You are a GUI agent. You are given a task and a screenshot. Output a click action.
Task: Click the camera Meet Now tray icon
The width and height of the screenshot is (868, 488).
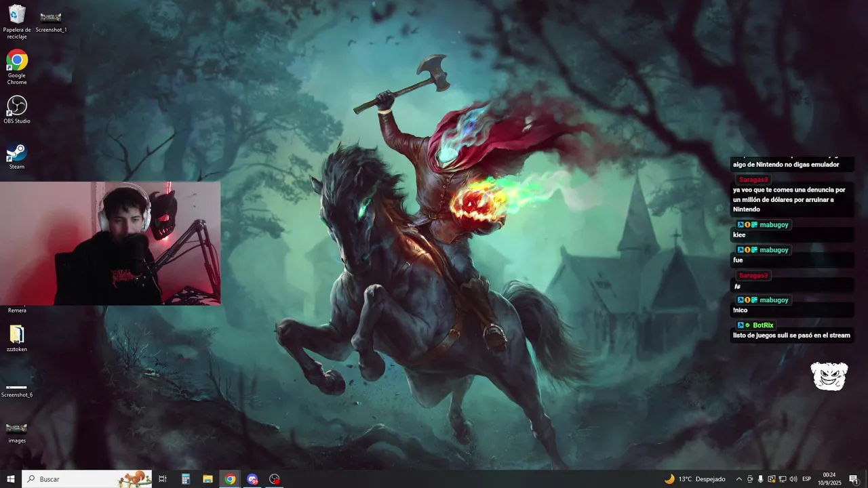coord(750,479)
